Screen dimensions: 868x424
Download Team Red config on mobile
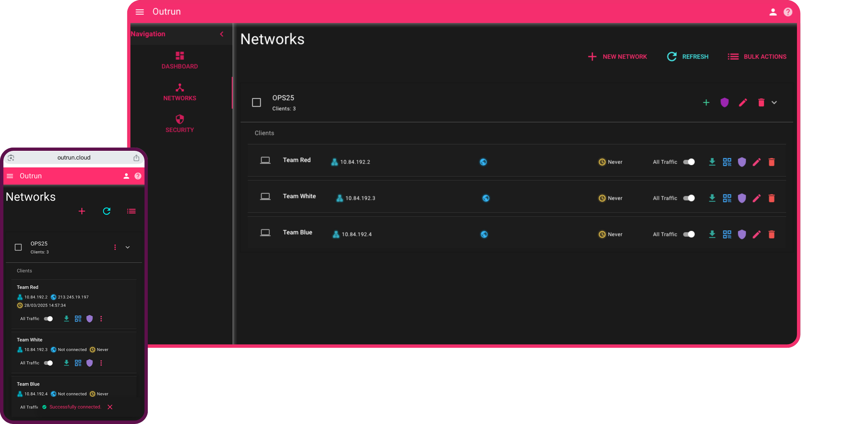coord(66,318)
